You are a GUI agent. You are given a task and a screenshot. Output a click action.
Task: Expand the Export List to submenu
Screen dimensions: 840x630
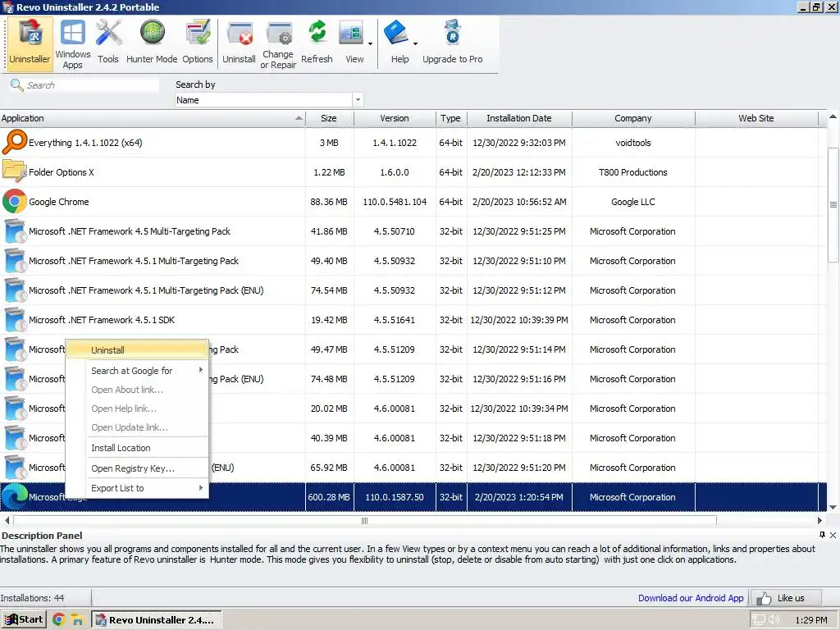tap(201, 487)
